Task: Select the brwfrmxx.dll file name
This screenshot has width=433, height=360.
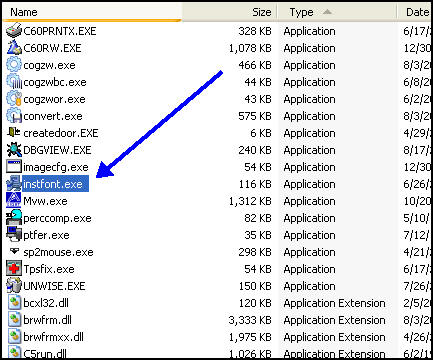Action: point(53,337)
